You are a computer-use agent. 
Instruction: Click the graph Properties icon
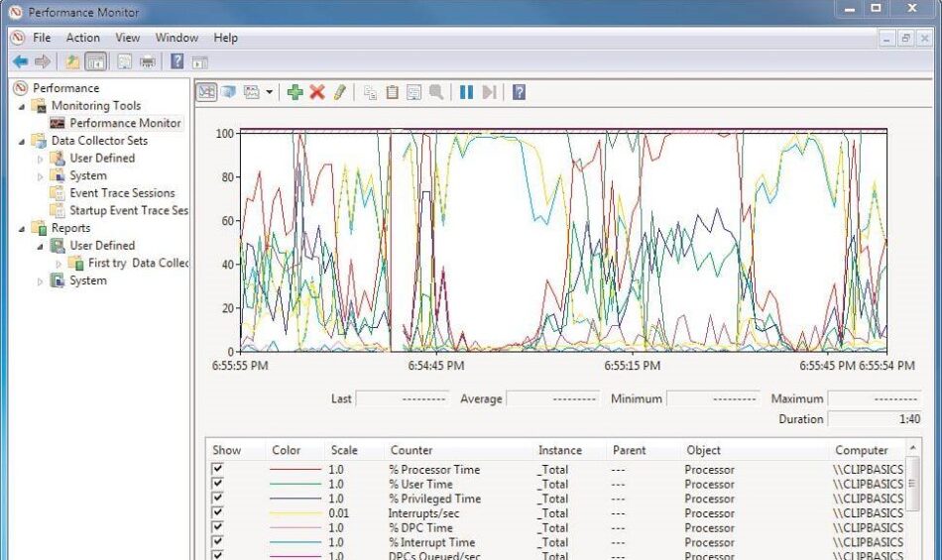click(x=413, y=92)
